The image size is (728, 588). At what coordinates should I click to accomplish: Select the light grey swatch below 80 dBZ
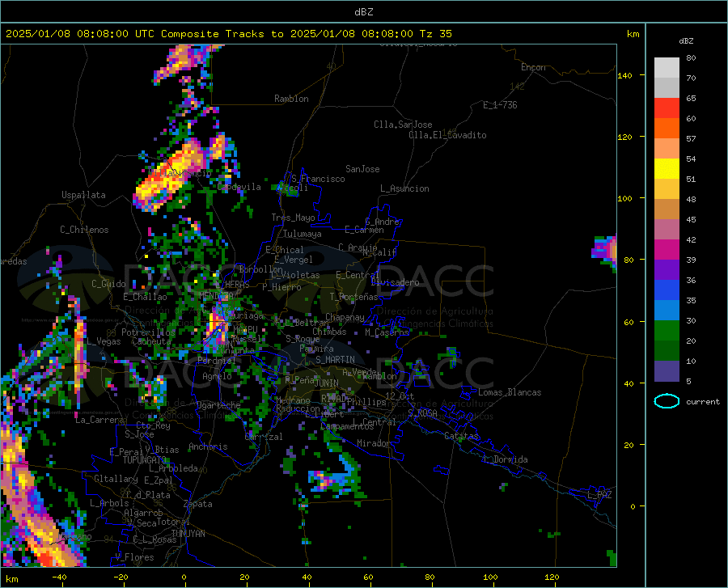[667, 68]
